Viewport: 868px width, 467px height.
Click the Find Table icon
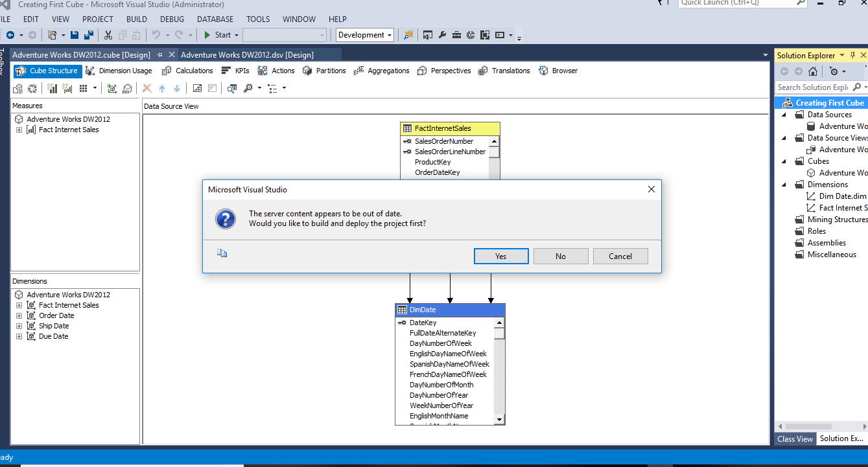pos(232,88)
